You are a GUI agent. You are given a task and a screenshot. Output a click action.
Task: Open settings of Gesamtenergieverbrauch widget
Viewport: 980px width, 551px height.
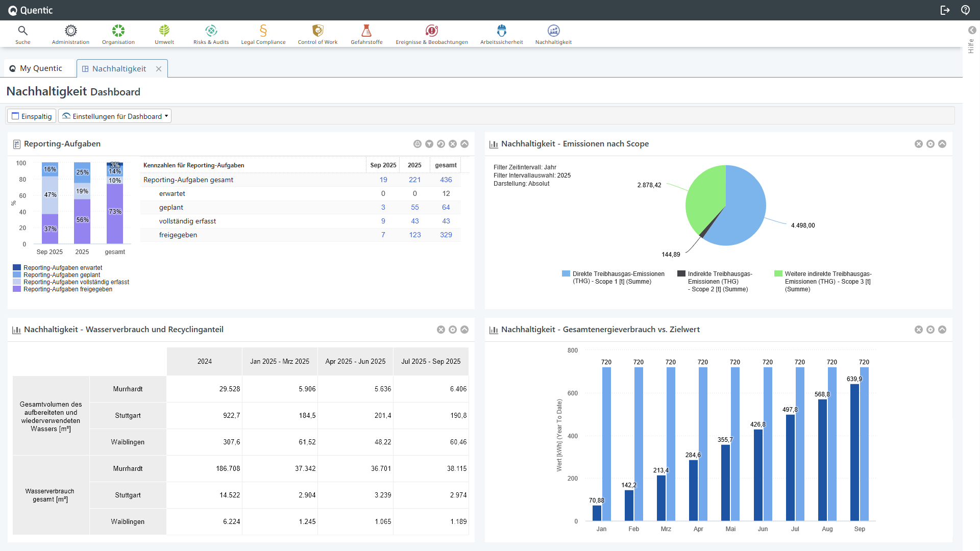(x=930, y=330)
